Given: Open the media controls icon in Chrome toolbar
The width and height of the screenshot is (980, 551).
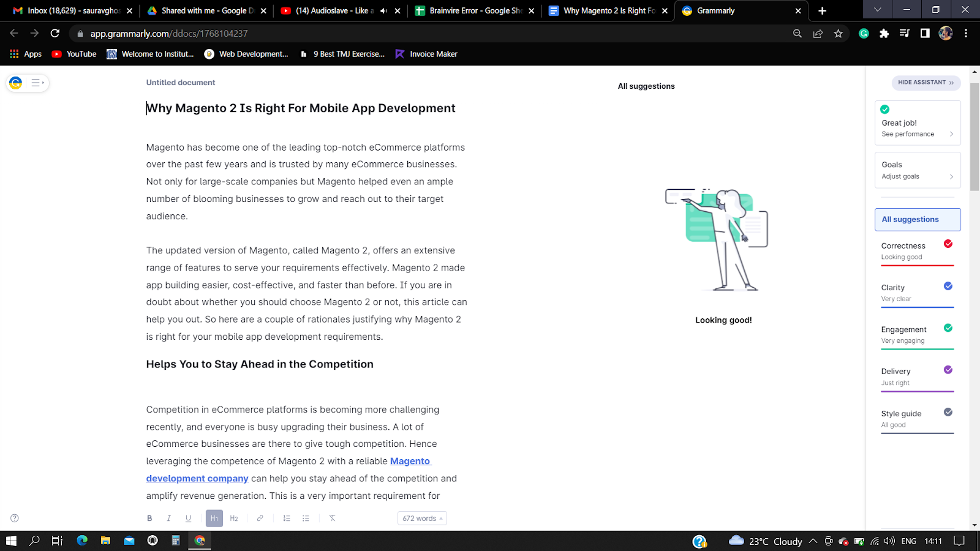Looking at the screenshot, I should tap(905, 34).
